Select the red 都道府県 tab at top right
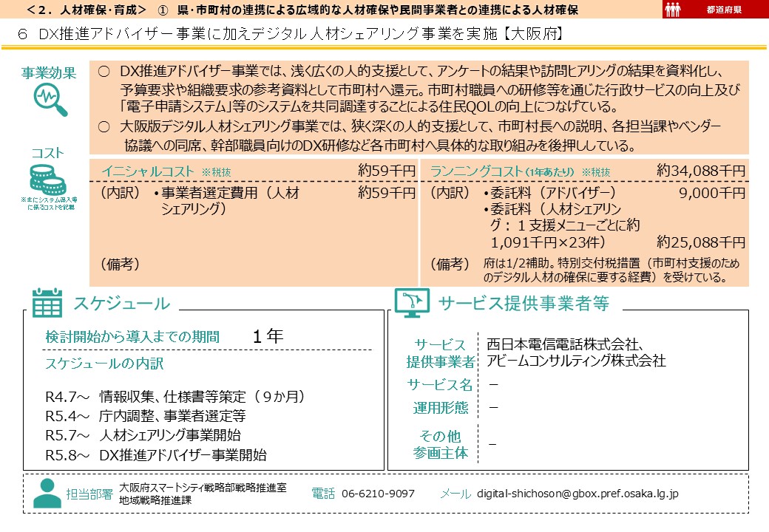769x532 pixels. [x=725, y=10]
